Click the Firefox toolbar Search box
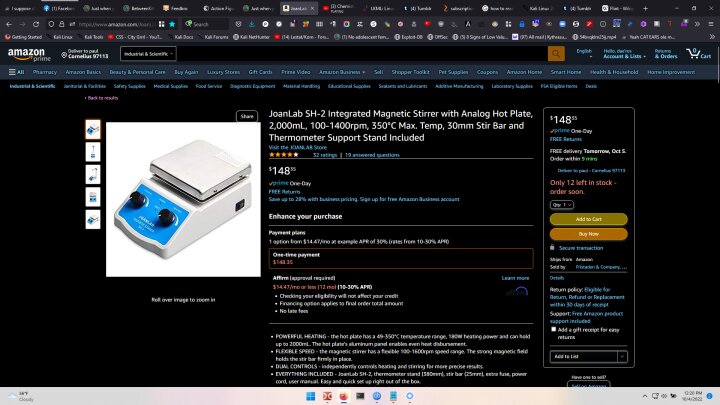Viewport: 720px width, 405px height. pos(205,24)
